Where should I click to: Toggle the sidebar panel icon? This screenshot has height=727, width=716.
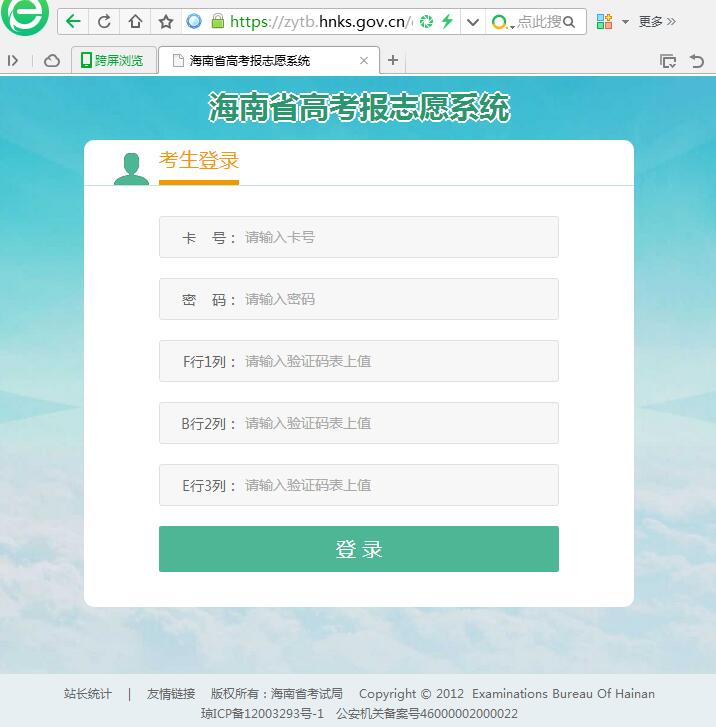[13, 61]
